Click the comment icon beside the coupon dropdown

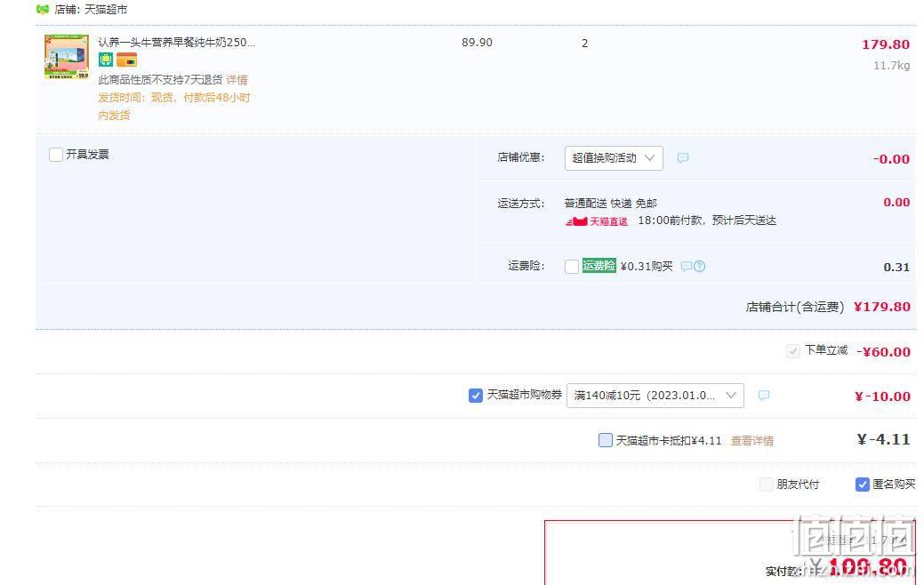tap(763, 396)
